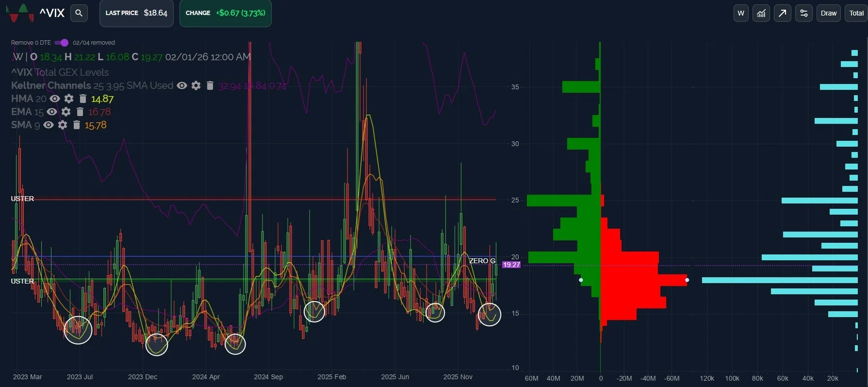Image resolution: width=868 pixels, height=387 pixels.
Task: Delete the SMA 9 indicator
Action: pyautogui.click(x=77, y=125)
